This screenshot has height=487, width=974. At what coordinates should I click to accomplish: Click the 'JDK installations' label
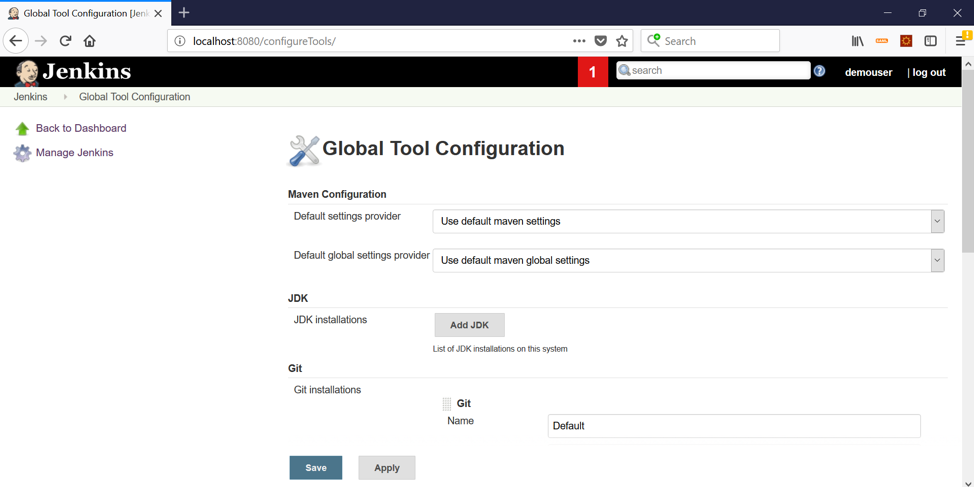[x=330, y=320]
